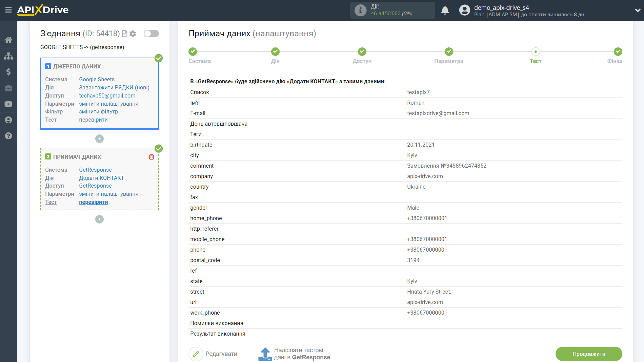Click the 'Результат виконання' row label

tap(218, 334)
